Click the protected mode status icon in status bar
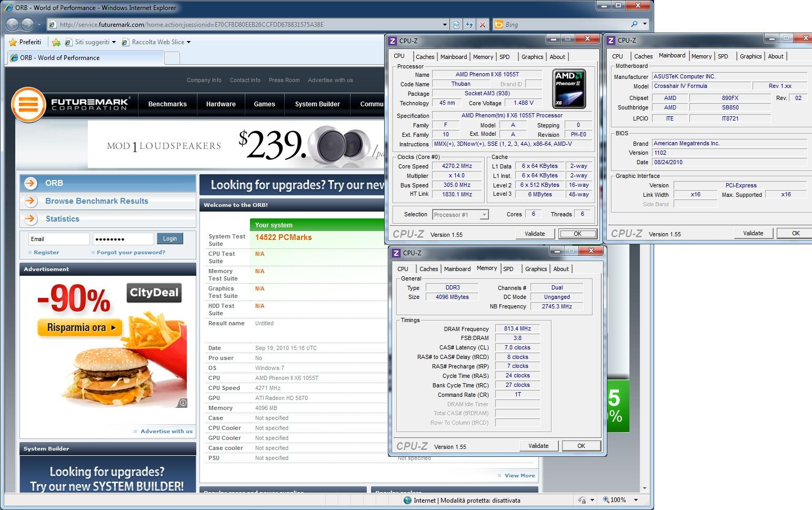812x510 pixels. tap(408, 500)
